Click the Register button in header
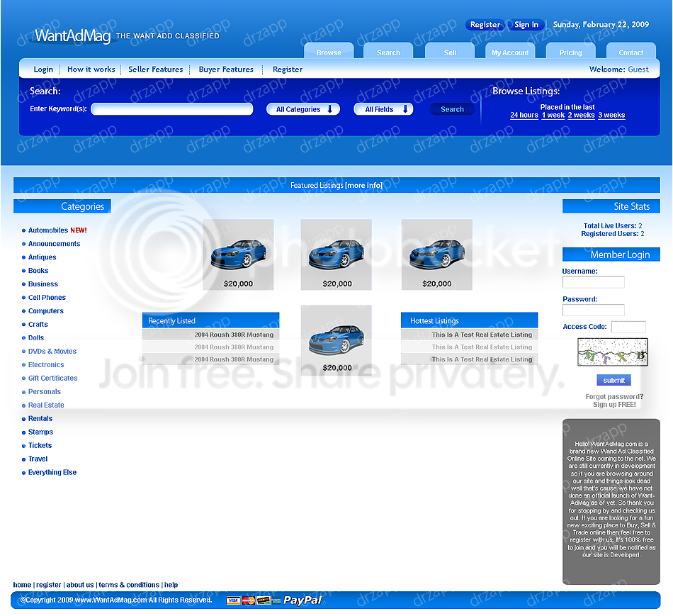 pos(485,25)
